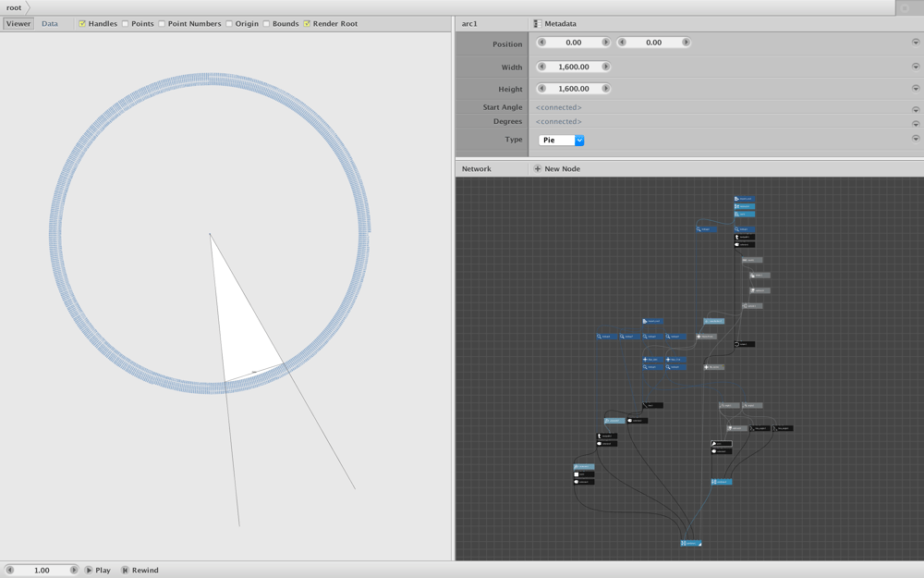This screenshot has width=924, height=578.
Task: Open the Metadata editor for arc1
Action: click(x=554, y=24)
